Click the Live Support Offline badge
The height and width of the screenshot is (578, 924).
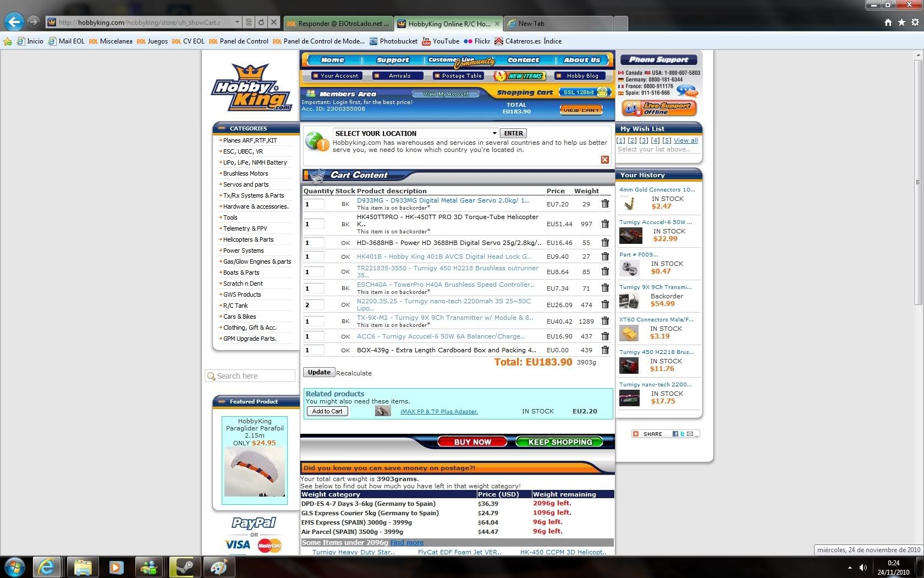(x=659, y=108)
